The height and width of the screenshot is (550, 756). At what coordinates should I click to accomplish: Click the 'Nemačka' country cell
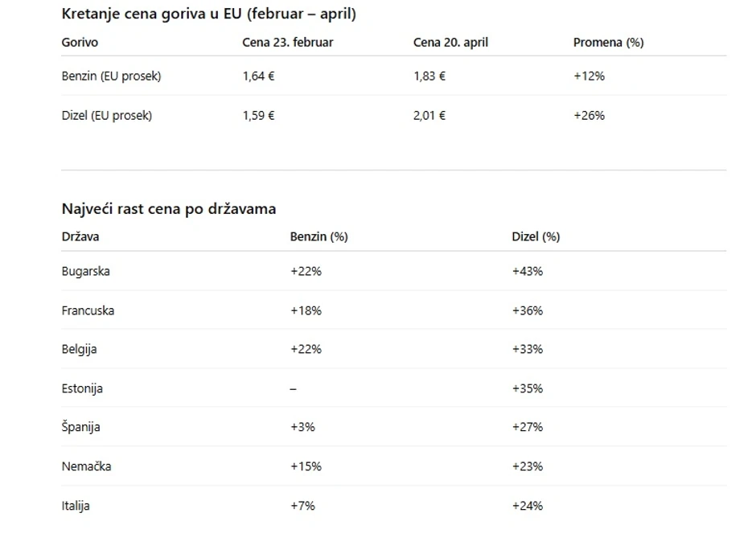tap(86, 466)
